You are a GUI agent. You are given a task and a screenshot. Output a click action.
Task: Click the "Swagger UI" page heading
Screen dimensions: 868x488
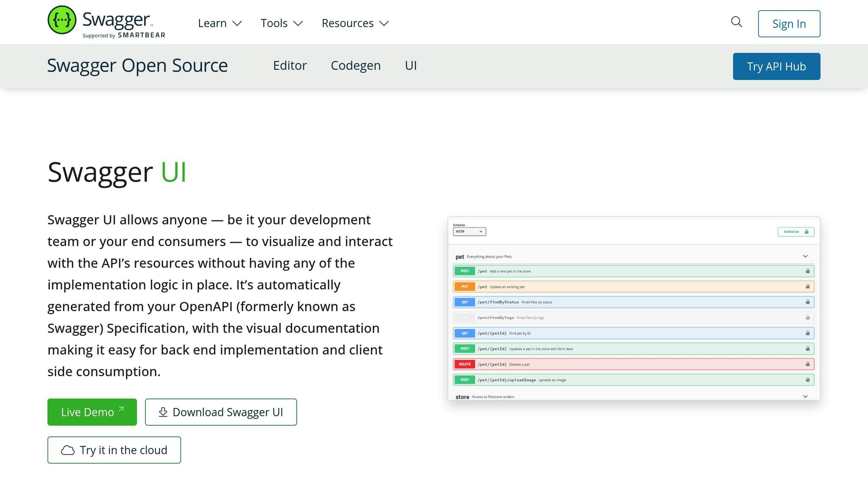click(x=117, y=172)
